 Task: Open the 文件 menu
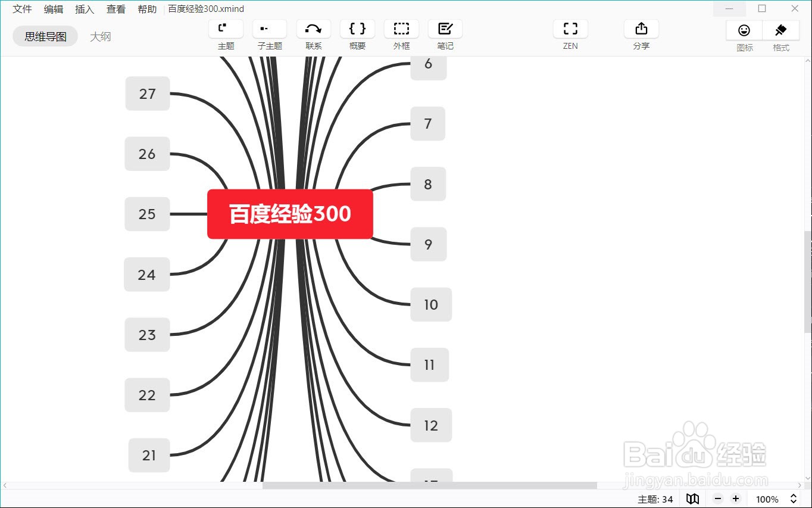tap(23, 9)
